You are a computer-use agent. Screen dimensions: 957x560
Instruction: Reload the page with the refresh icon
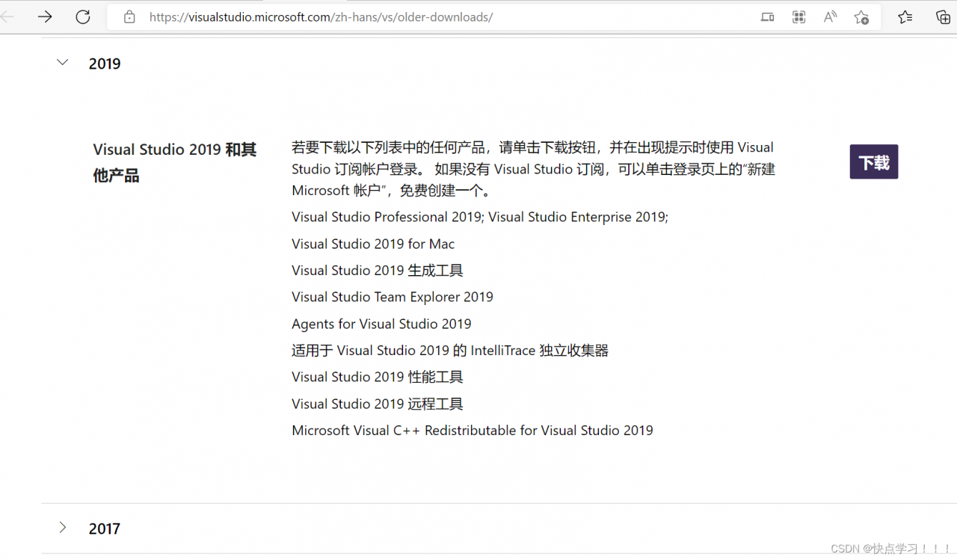(83, 16)
